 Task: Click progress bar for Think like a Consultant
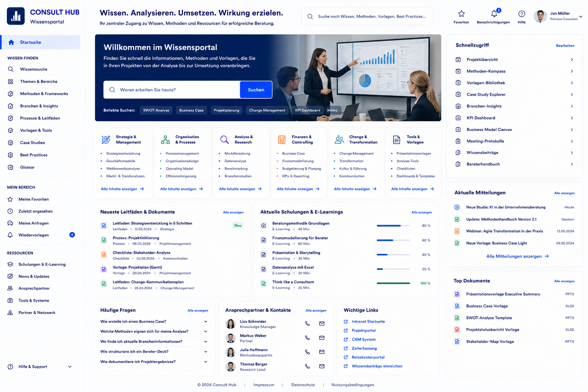point(393,283)
